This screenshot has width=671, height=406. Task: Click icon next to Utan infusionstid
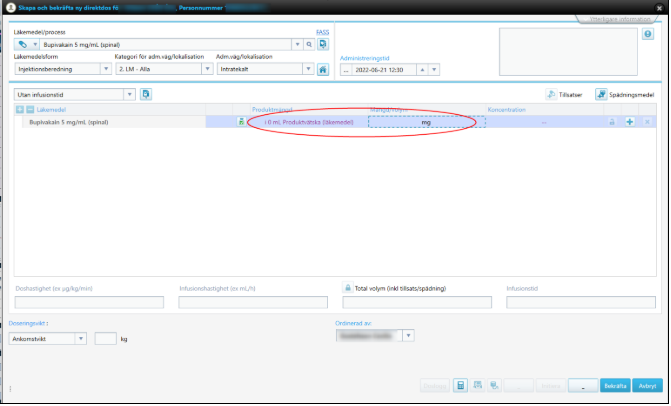click(146, 95)
